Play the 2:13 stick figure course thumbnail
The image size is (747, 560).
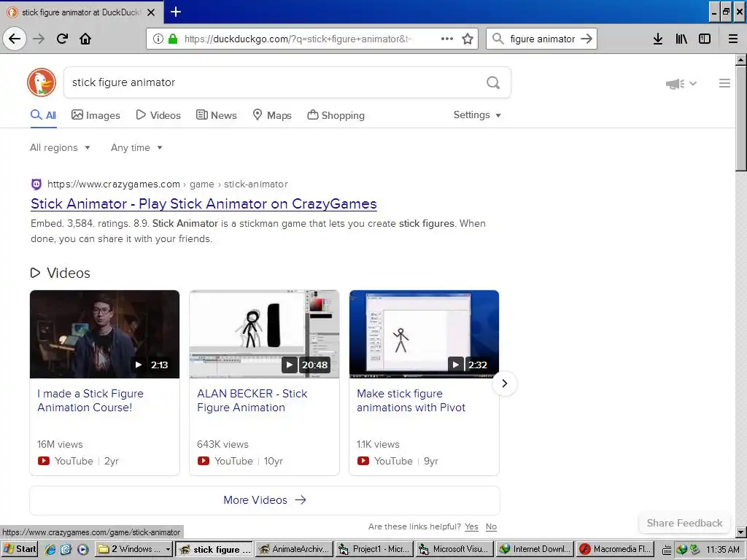point(105,334)
